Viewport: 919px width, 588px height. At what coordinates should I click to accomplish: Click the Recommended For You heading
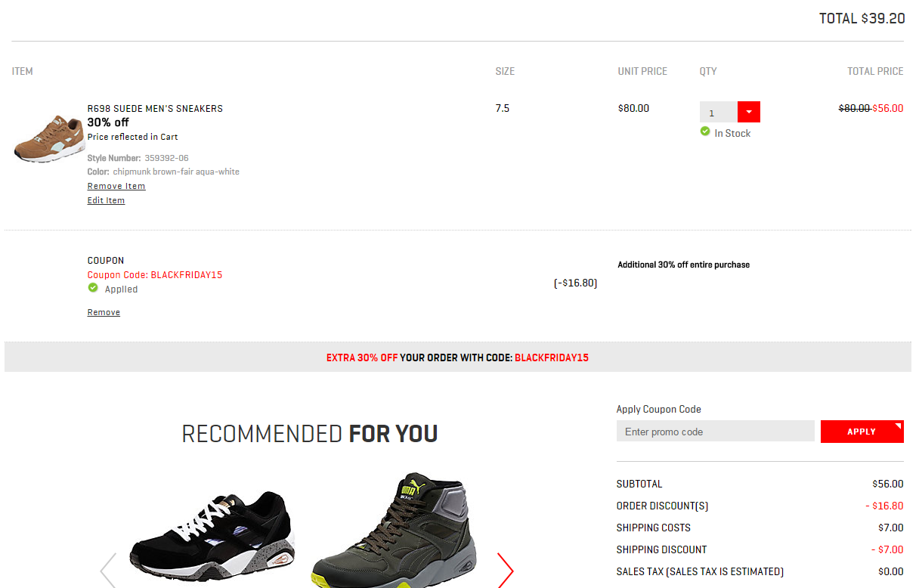(310, 434)
